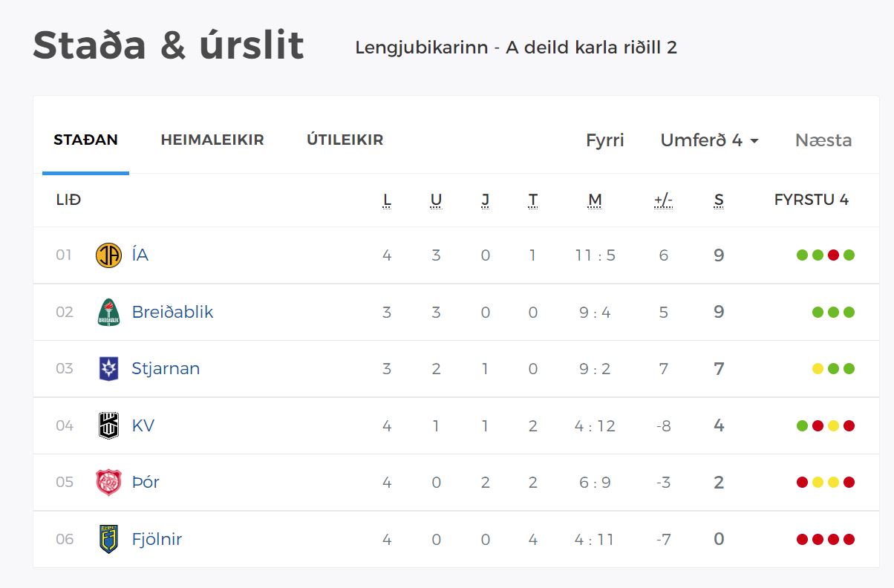Open the Umferð 4 round dropdown

(x=709, y=140)
